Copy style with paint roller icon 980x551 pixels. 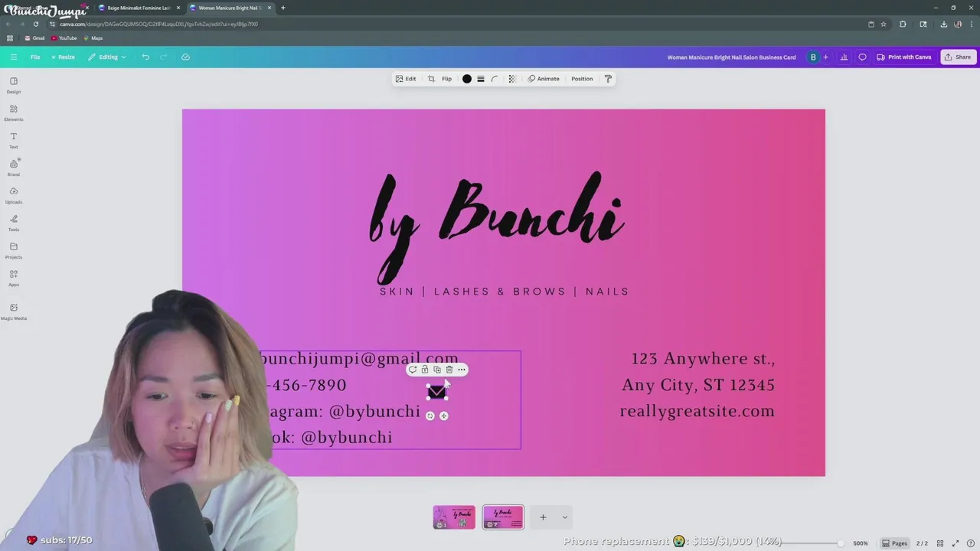click(608, 79)
